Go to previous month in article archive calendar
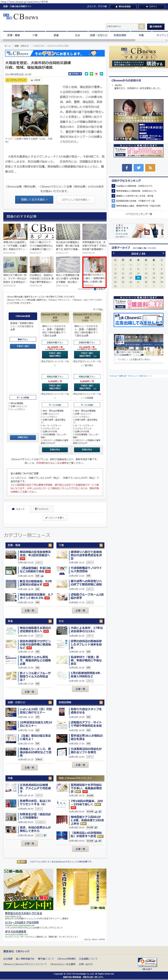The image size is (168, 980). [x=114, y=253]
